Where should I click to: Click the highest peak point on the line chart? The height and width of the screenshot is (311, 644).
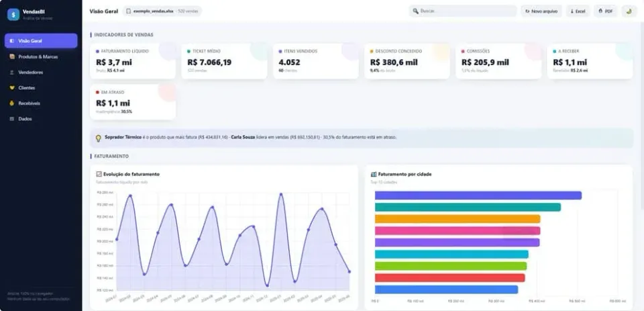[281, 194]
